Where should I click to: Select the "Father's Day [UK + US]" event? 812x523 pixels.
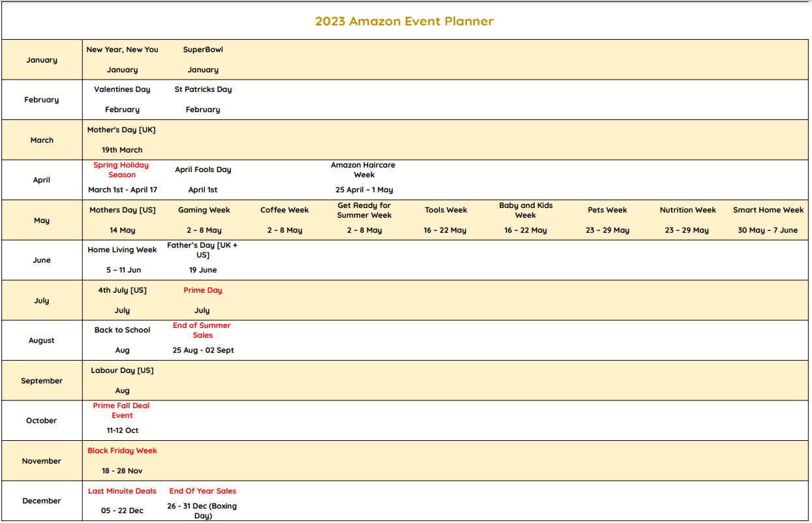(x=202, y=250)
